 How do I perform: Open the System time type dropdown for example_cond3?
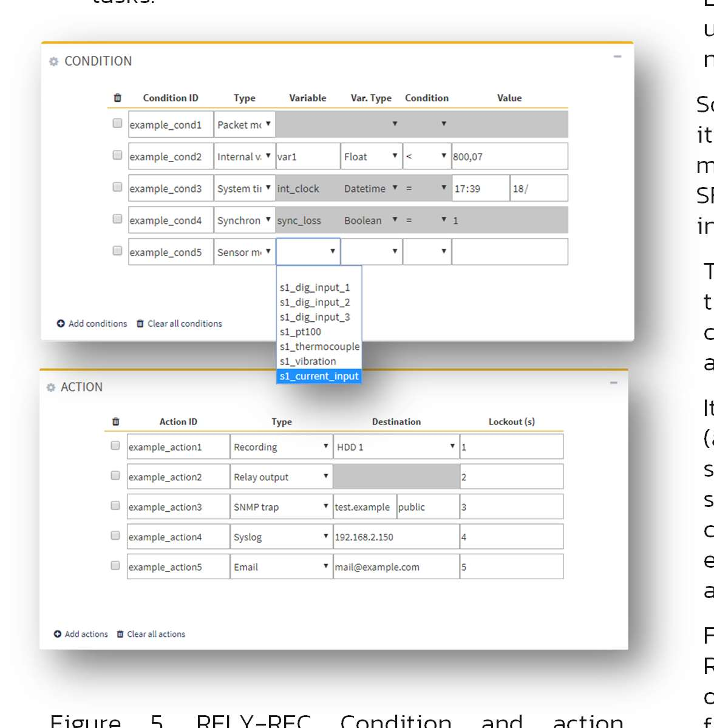tap(245, 188)
